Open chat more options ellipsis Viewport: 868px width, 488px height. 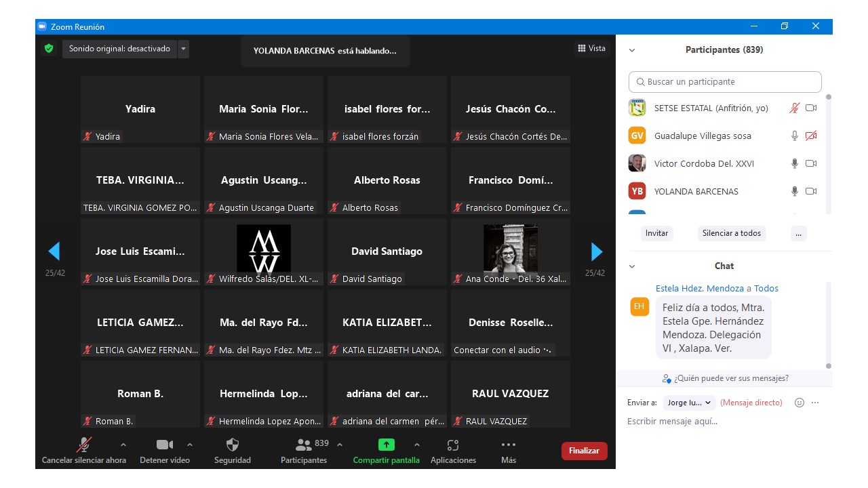pyautogui.click(x=815, y=403)
